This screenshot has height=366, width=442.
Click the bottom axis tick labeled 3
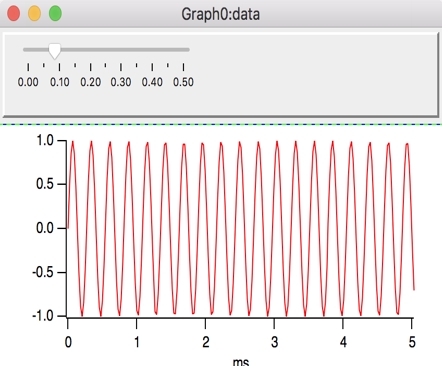point(274,342)
